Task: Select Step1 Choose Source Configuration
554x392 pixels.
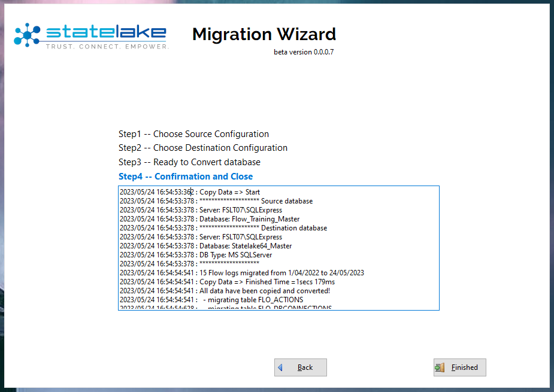Action: pyautogui.click(x=193, y=134)
